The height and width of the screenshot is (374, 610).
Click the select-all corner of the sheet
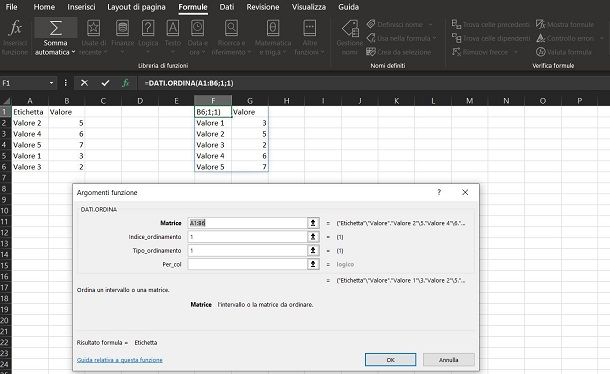pos(5,101)
